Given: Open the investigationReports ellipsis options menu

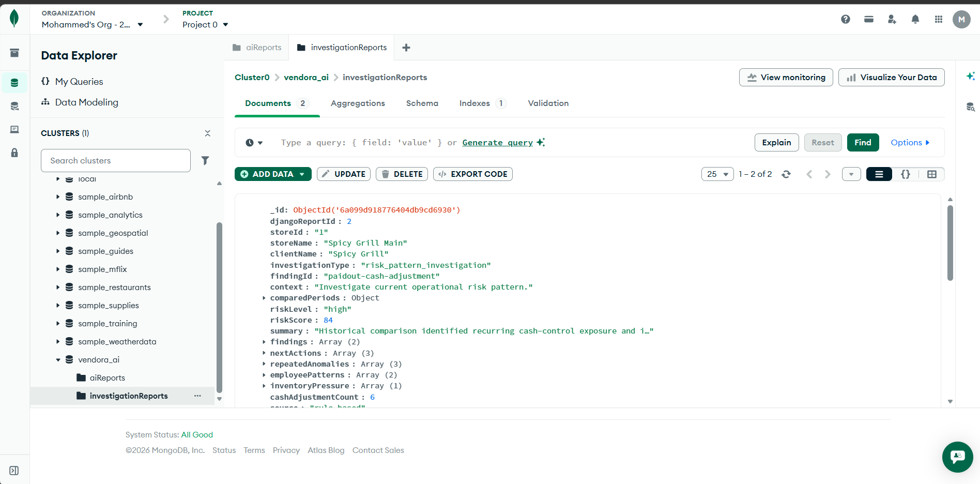Looking at the screenshot, I should (197, 396).
